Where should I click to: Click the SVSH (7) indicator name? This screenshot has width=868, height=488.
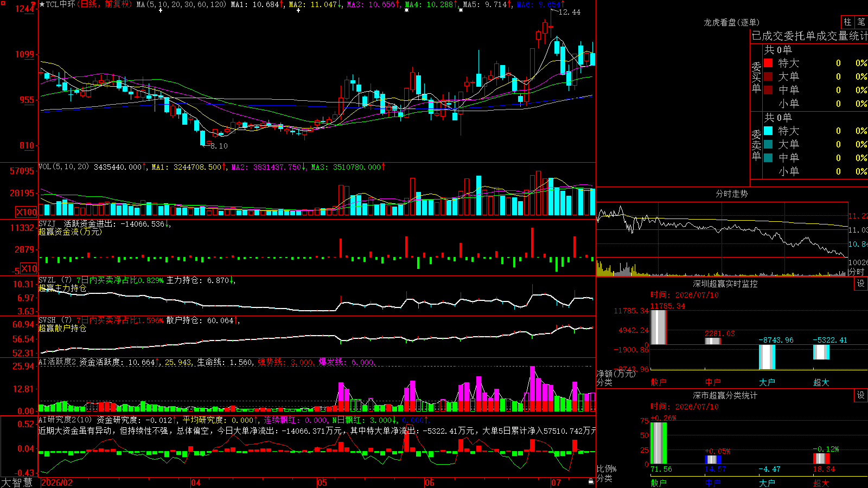click(x=55, y=320)
